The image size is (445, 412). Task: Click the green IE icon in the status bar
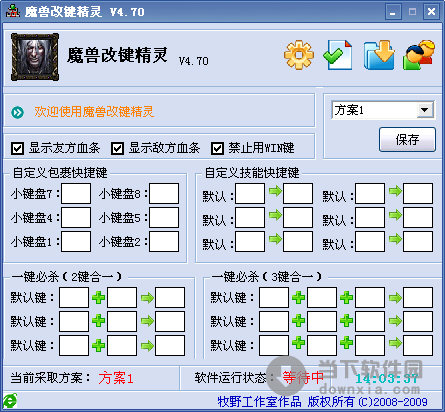click(10, 401)
